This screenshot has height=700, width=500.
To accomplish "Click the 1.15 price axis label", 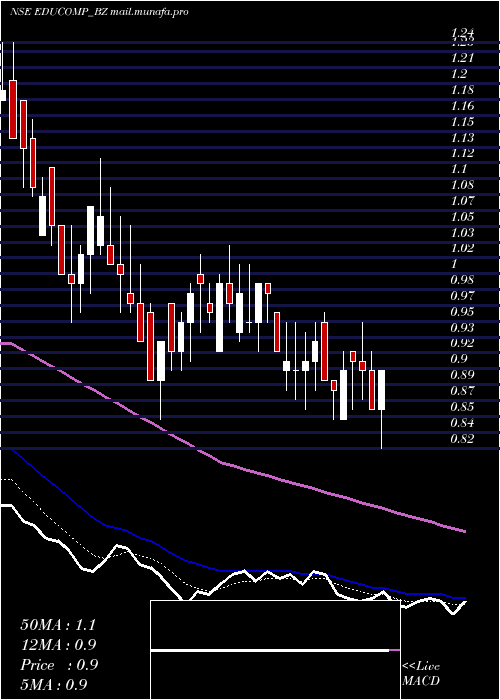I will 462,121.
